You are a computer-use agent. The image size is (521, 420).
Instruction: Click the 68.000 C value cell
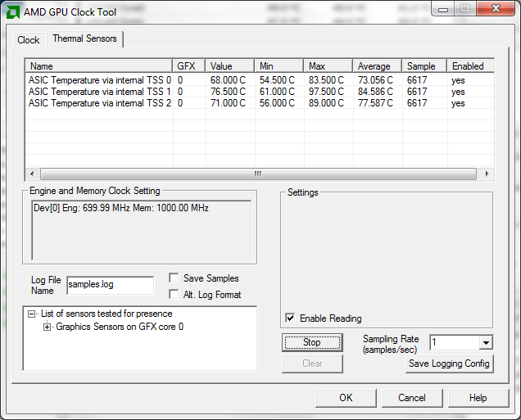click(x=228, y=80)
